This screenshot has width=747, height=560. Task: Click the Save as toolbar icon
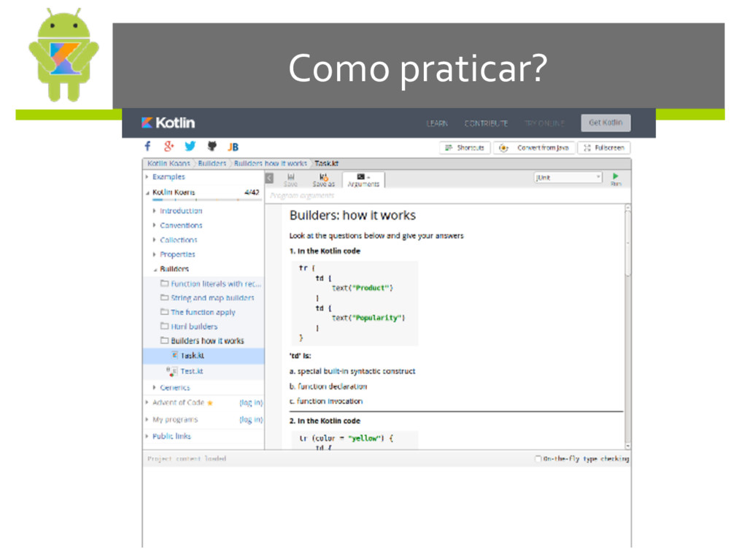(323, 180)
